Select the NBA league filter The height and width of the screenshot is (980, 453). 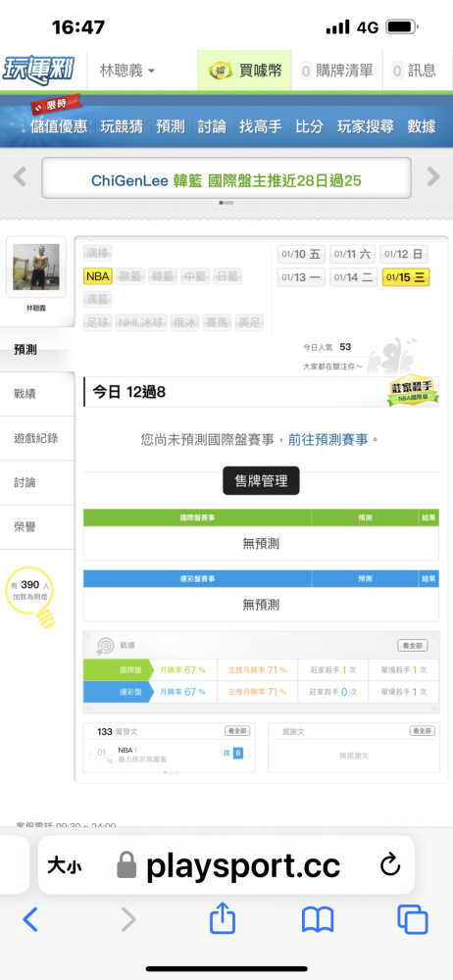tap(97, 275)
